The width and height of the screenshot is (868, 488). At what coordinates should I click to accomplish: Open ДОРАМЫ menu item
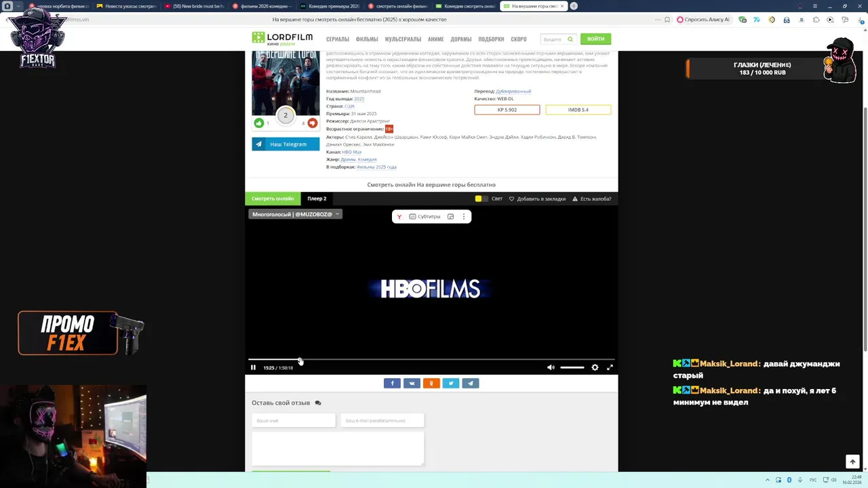[x=461, y=39]
